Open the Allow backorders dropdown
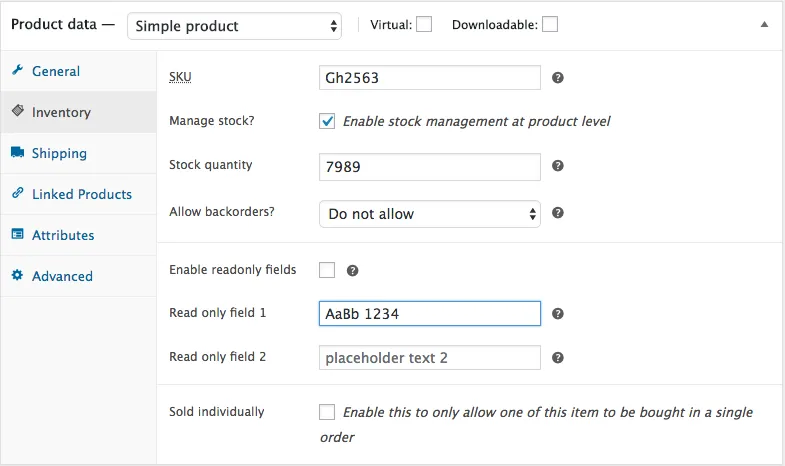The height and width of the screenshot is (466, 785). pos(429,214)
